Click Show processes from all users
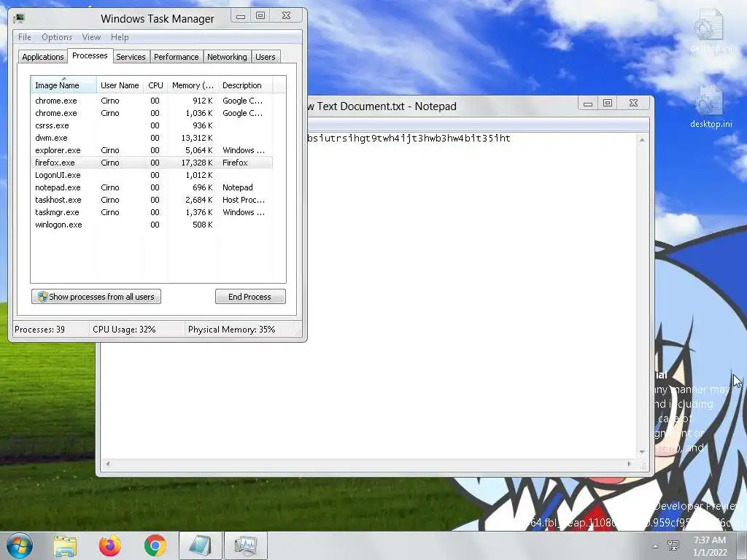 pos(96,297)
